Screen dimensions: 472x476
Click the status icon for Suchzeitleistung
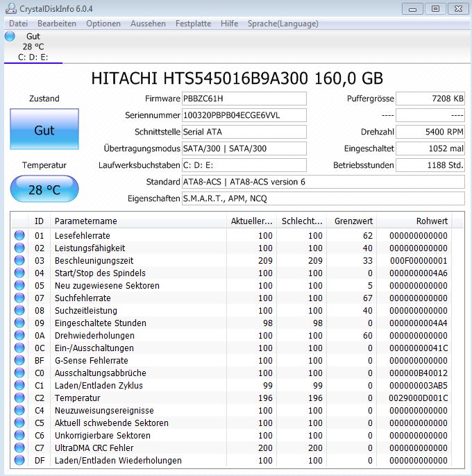[19, 310]
